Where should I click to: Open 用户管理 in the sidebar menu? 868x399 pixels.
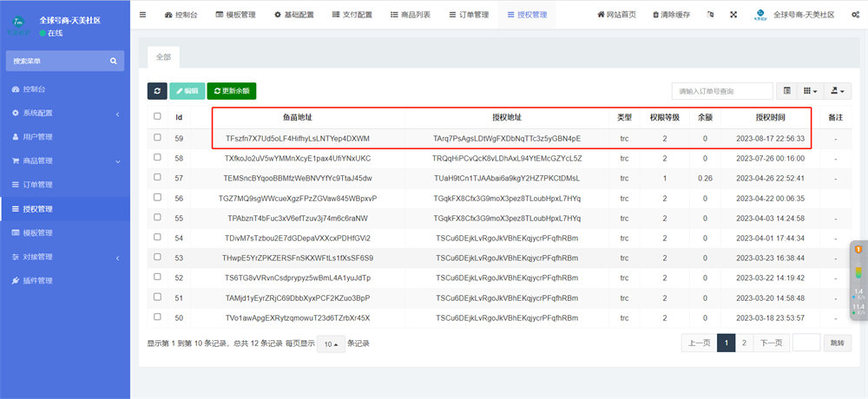pyautogui.click(x=37, y=137)
